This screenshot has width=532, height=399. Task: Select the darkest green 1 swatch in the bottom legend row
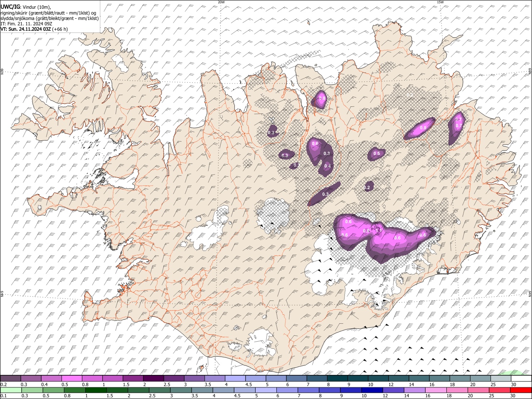(96, 390)
